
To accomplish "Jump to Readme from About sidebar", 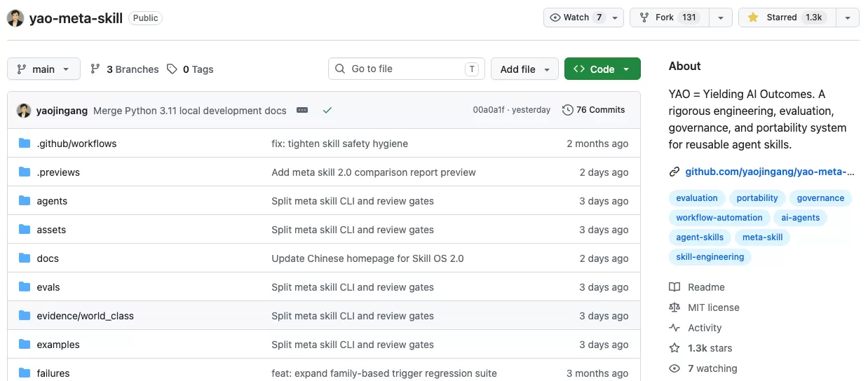I will 697,287.
